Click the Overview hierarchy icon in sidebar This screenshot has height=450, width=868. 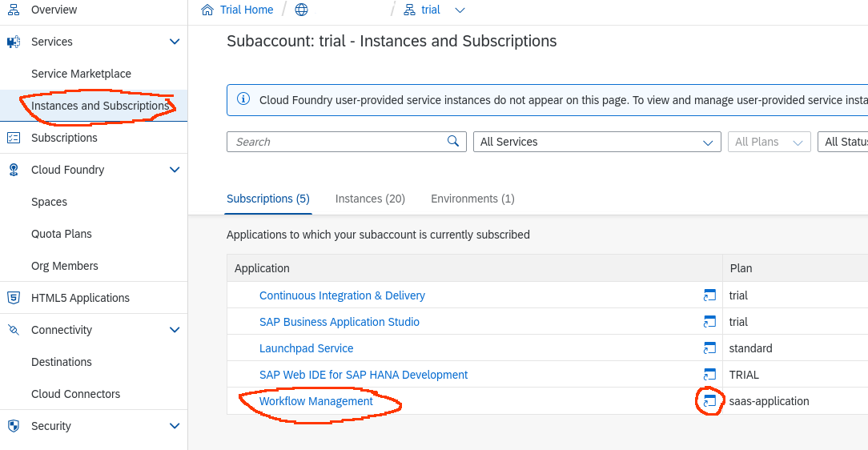pos(14,10)
